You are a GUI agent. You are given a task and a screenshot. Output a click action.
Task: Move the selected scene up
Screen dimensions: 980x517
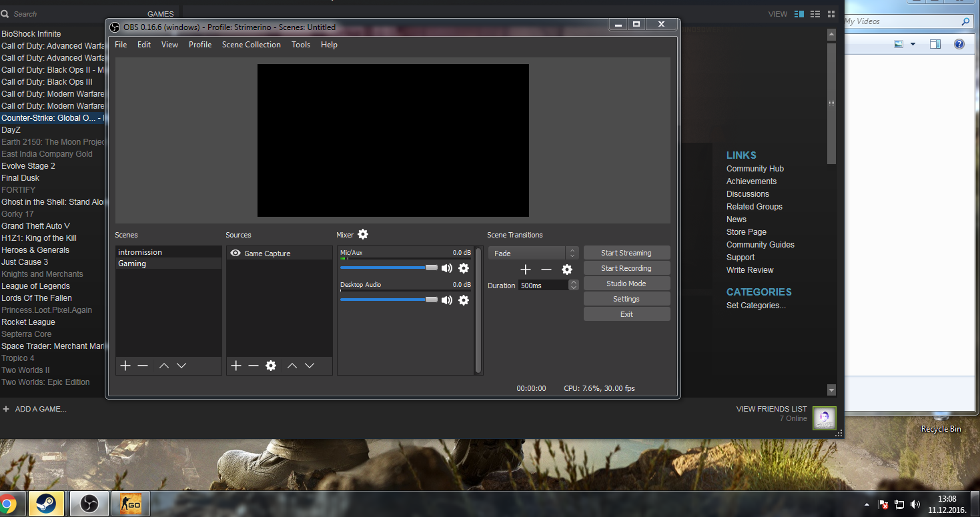pos(164,366)
